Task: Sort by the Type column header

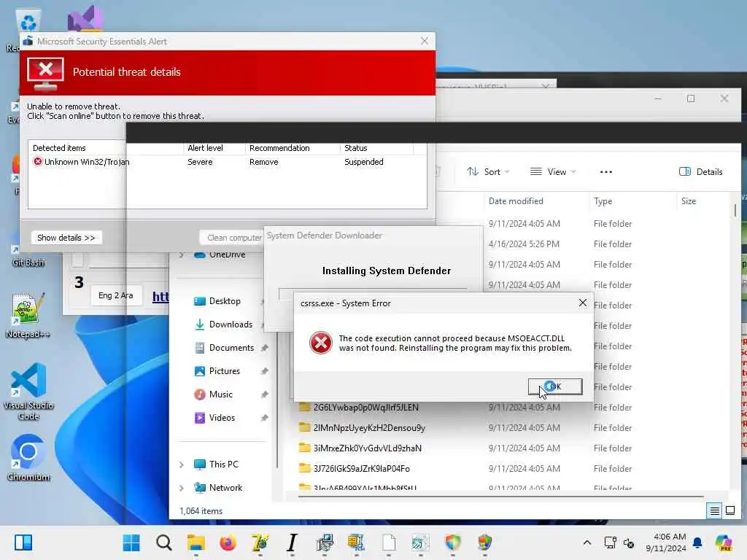Action: 603,201
